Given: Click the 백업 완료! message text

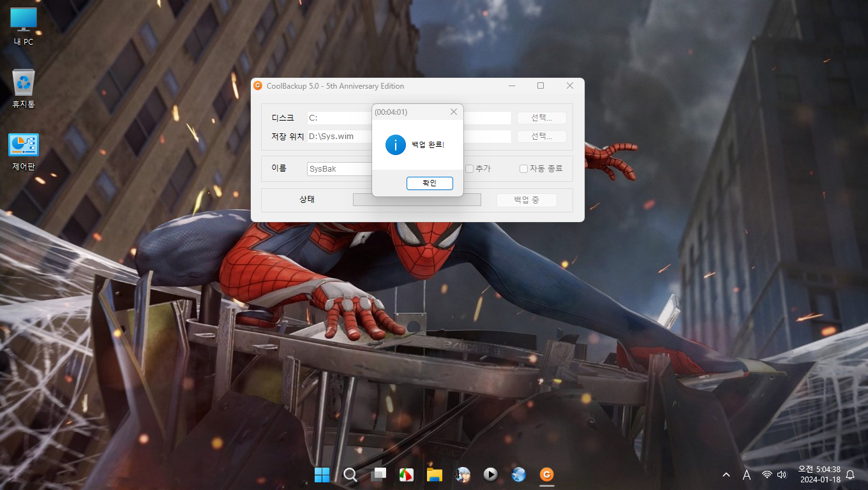Looking at the screenshot, I should (428, 145).
